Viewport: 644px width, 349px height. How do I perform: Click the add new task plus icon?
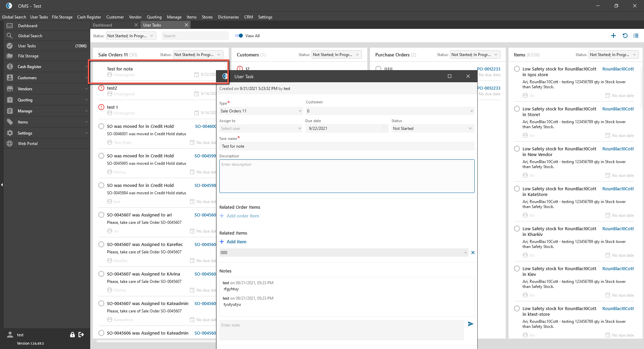pyautogui.click(x=613, y=36)
